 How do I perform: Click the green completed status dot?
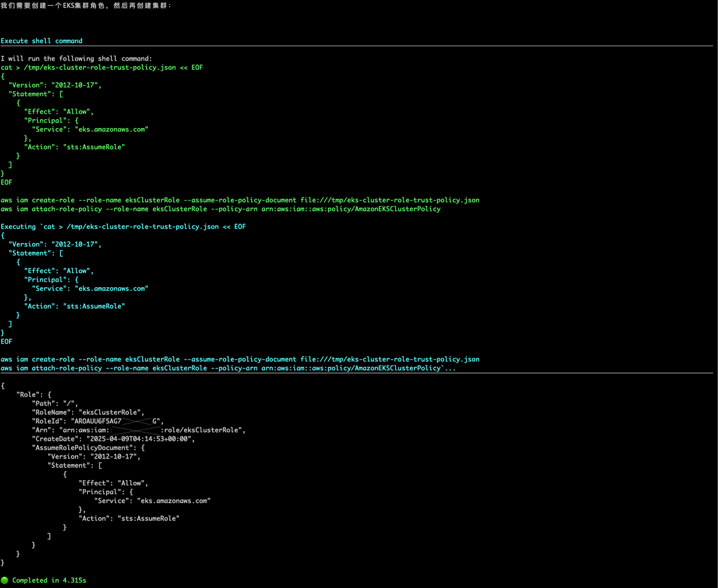click(5, 580)
